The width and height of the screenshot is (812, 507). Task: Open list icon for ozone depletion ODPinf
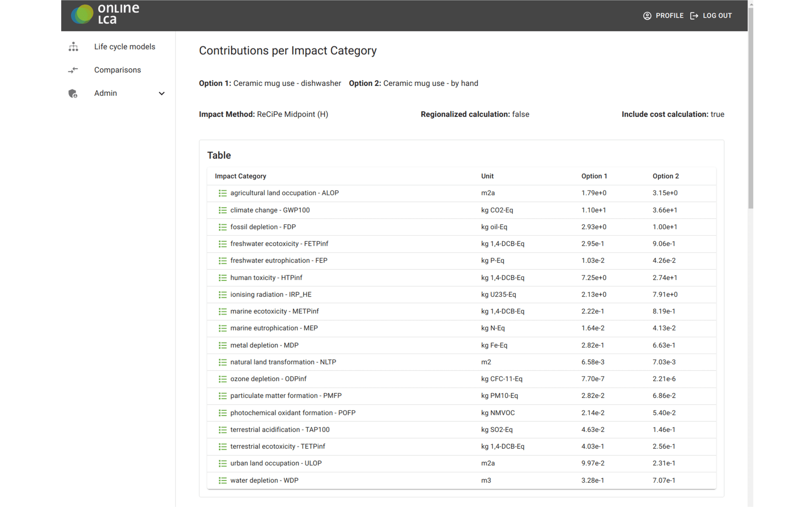click(x=222, y=379)
